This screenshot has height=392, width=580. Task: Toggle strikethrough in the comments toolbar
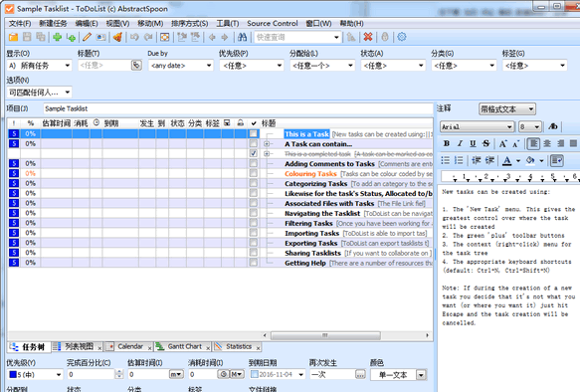pos(486,143)
